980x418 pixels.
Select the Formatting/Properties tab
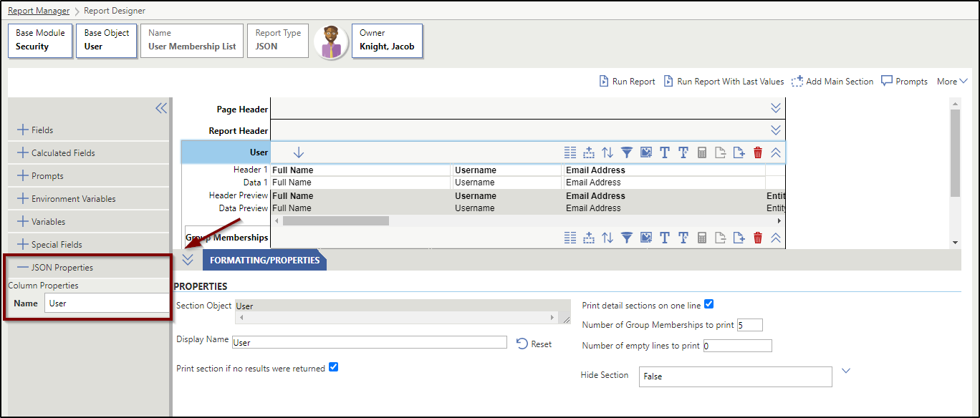pyautogui.click(x=264, y=261)
